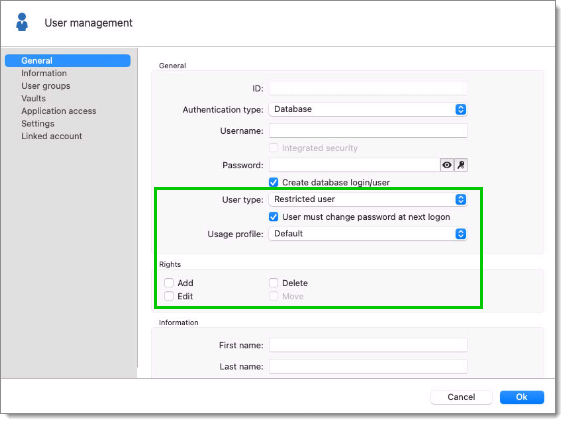Click the Password input field
The width and height of the screenshot is (566, 424).
pos(354,165)
